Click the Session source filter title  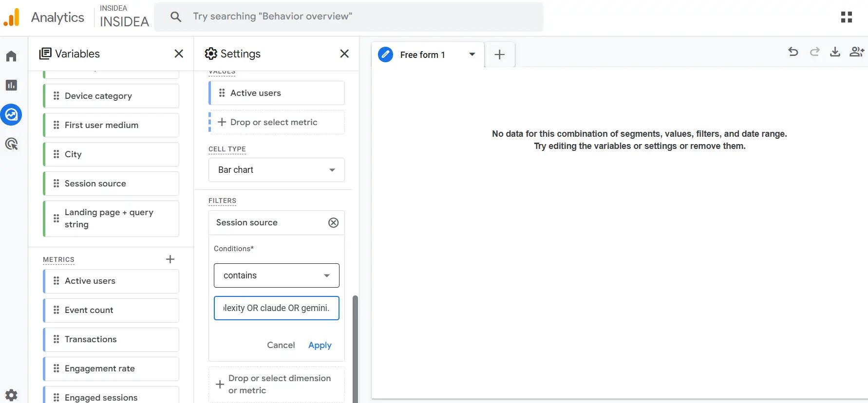(x=246, y=222)
